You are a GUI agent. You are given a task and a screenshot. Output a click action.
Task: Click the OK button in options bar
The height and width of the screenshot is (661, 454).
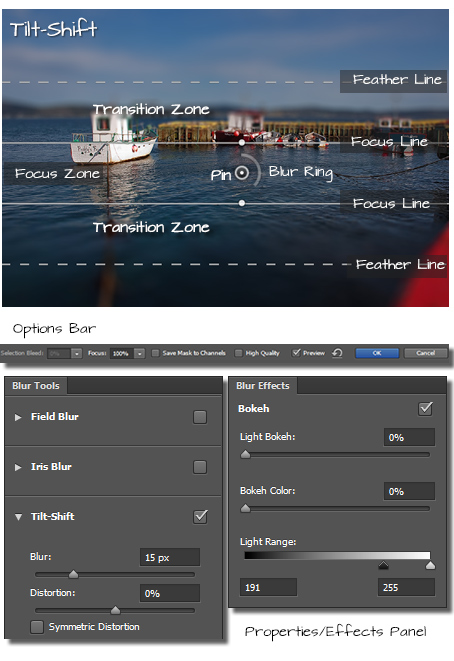[x=377, y=353]
